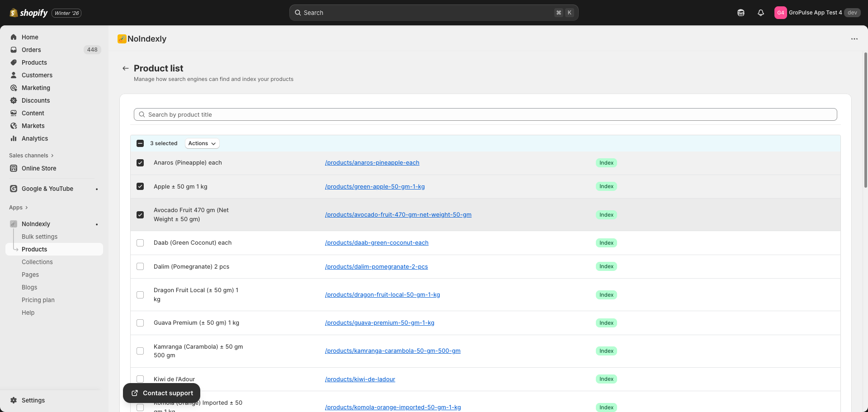Screen dimensions: 868x412
Task: Open the Actions dropdown
Action: (x=202, y=143)
